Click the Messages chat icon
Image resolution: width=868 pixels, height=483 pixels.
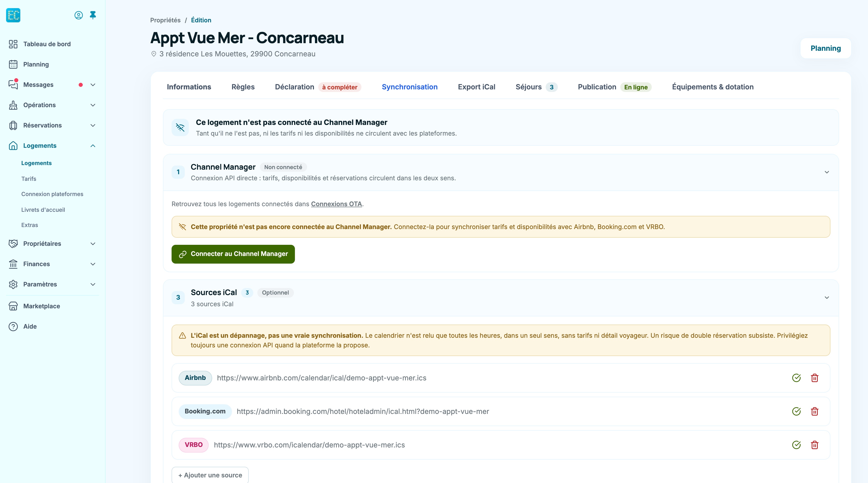click(13, 85)
